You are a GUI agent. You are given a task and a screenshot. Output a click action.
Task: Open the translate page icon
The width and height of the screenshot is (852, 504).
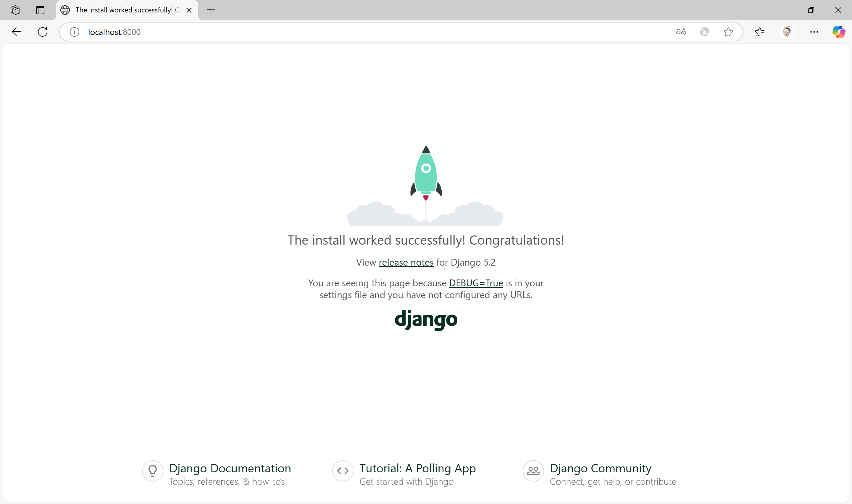click(x=680, y=32)
